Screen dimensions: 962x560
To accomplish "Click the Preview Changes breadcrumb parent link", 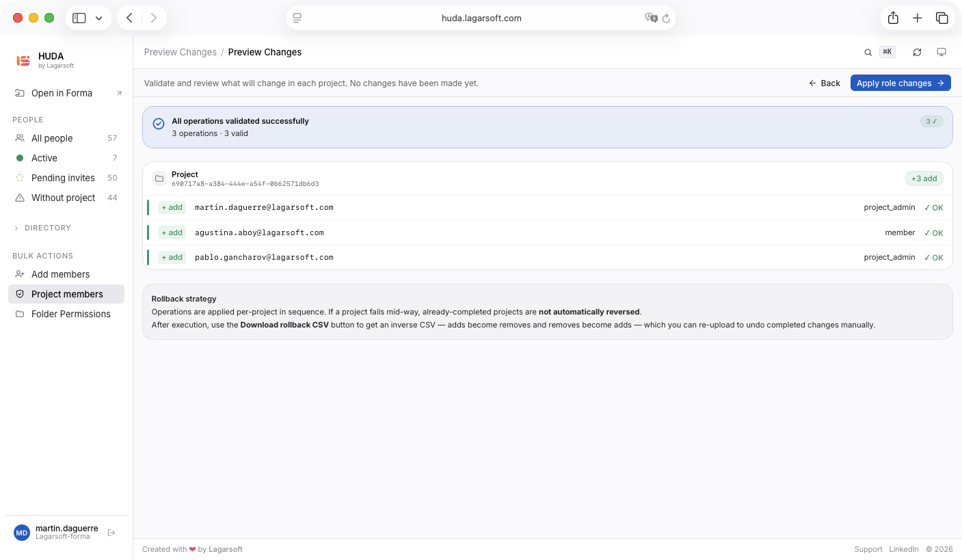I will pos(180,52).
